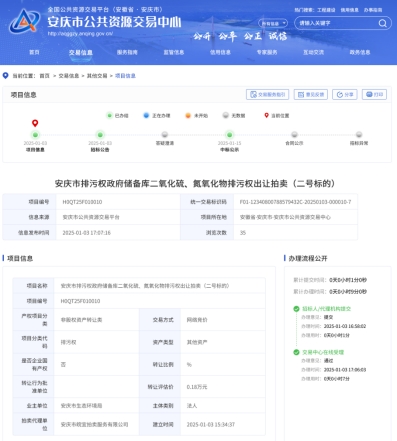Open the 交易信息 navigation tab

point(81,53)
